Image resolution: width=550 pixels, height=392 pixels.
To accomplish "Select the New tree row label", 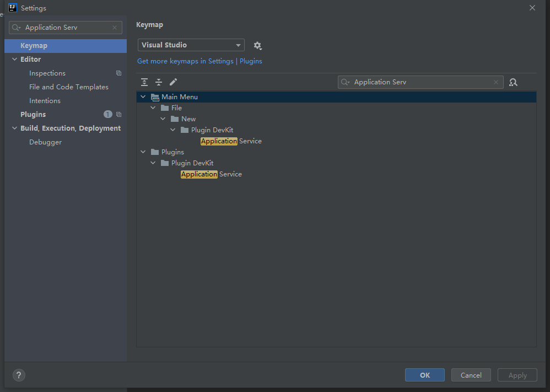I will tap(188, 119).
